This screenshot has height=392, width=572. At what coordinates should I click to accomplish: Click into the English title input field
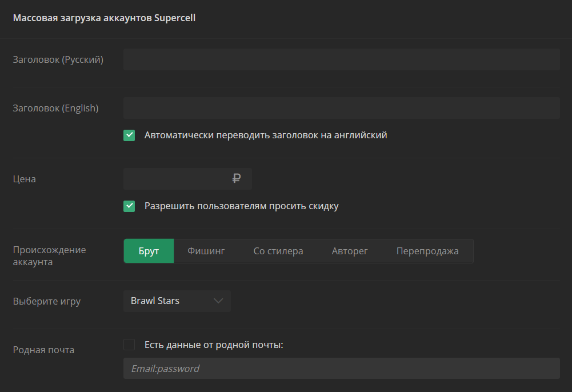pos(341,108)
